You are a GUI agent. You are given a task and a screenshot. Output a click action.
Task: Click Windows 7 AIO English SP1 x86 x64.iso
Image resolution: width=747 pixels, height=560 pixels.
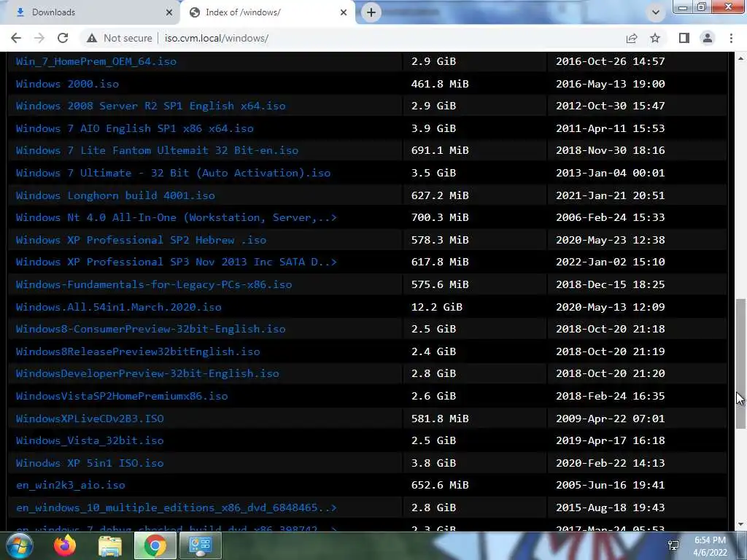135,128
